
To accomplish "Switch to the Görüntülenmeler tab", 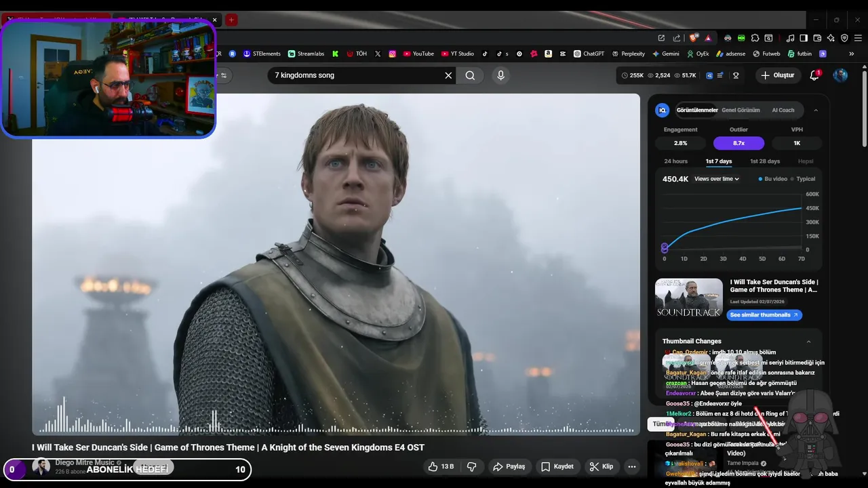I will [x=697, y=110].
